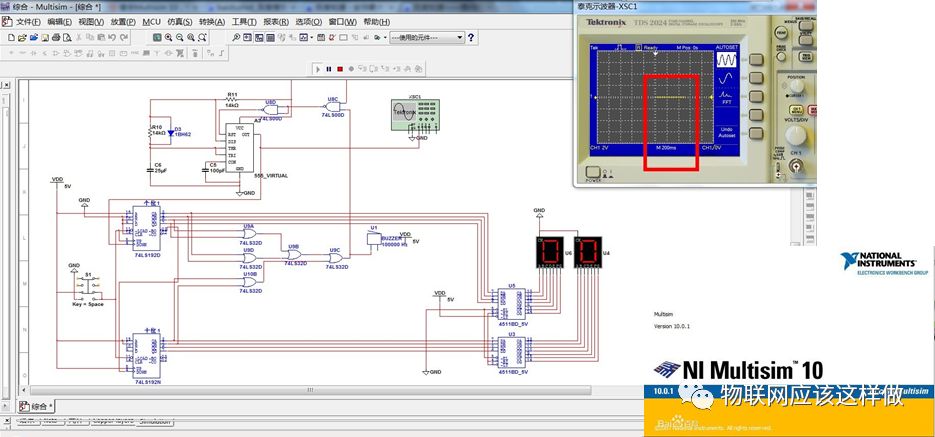Undo the last action
The height and width of the screenshot is (437, 935).
pyautogui.click(x=112, y=37)
